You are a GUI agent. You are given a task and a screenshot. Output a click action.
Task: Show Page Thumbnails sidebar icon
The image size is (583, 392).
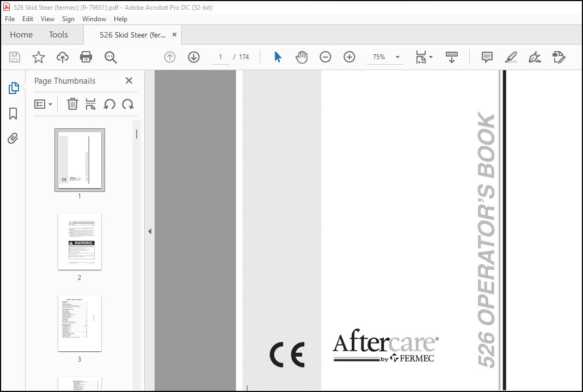(14, 88)
